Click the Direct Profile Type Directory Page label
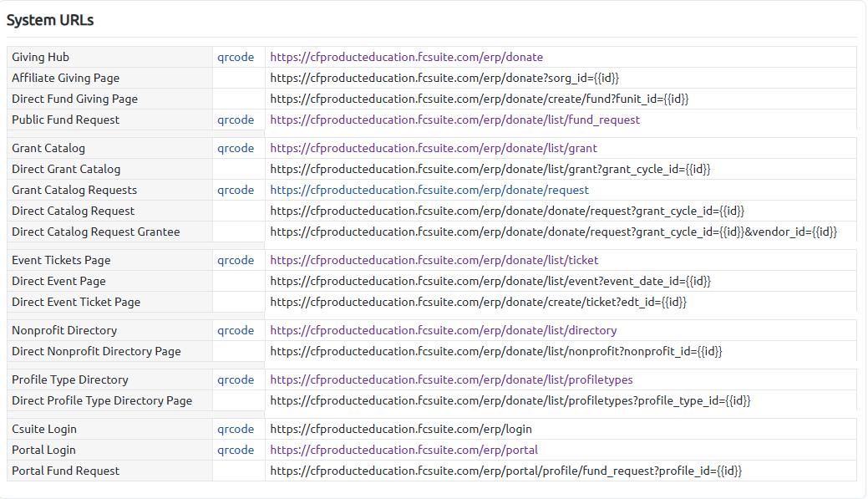This screenshot has width=868, height=499. [x=102, y=400]
